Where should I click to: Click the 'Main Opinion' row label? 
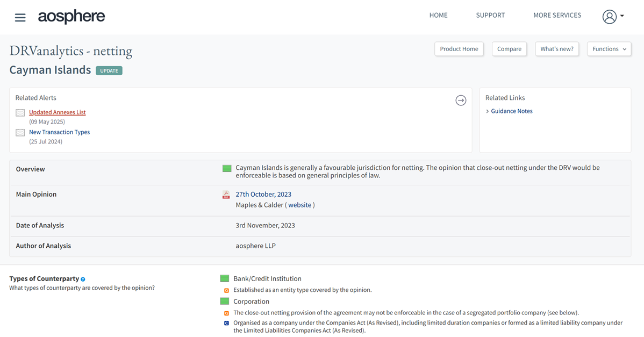click(x=36, y=194)
